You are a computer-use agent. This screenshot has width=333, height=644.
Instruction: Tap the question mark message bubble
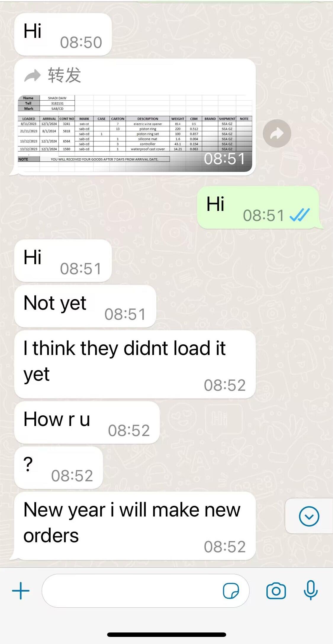click(x=58, y=468)
